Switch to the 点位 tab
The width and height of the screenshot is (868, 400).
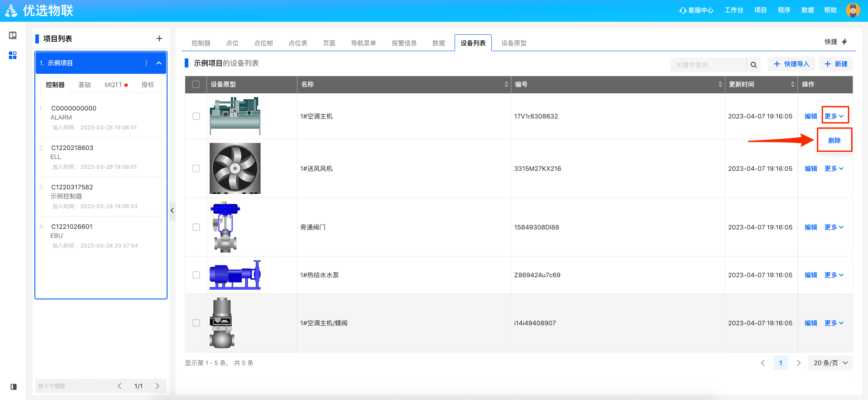(232, 43)
